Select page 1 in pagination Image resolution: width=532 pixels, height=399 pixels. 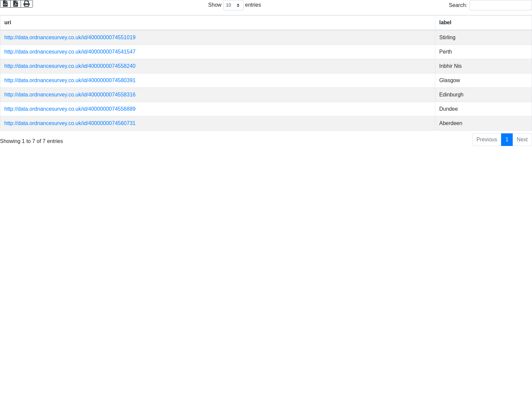(x=507, y=140)
